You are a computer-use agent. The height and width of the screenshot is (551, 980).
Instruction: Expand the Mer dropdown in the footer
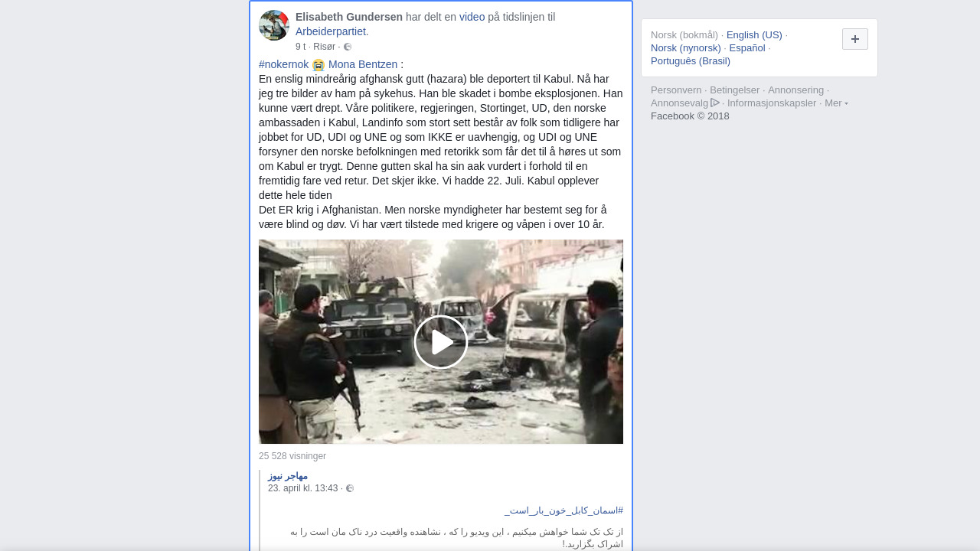[836, 103]
